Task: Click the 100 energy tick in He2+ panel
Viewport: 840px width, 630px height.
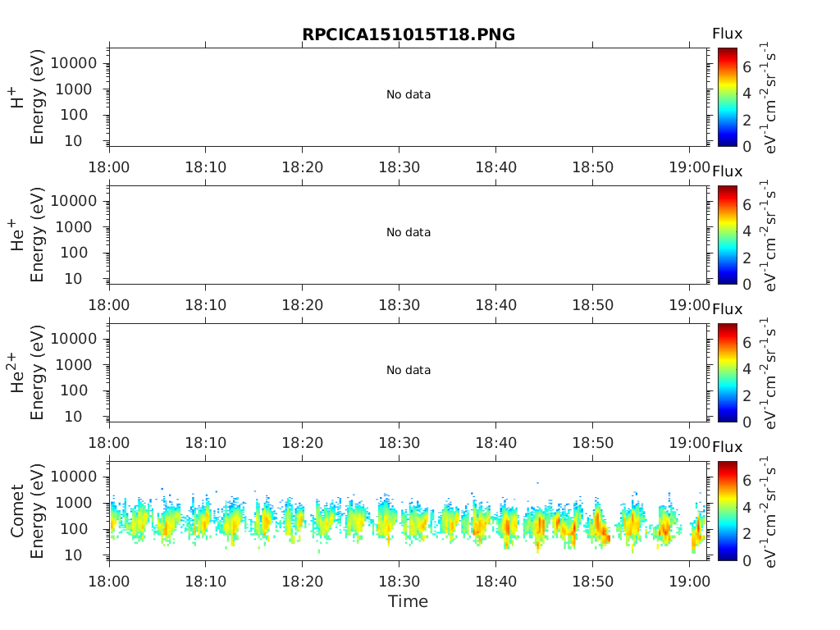Action: point(74,390)
